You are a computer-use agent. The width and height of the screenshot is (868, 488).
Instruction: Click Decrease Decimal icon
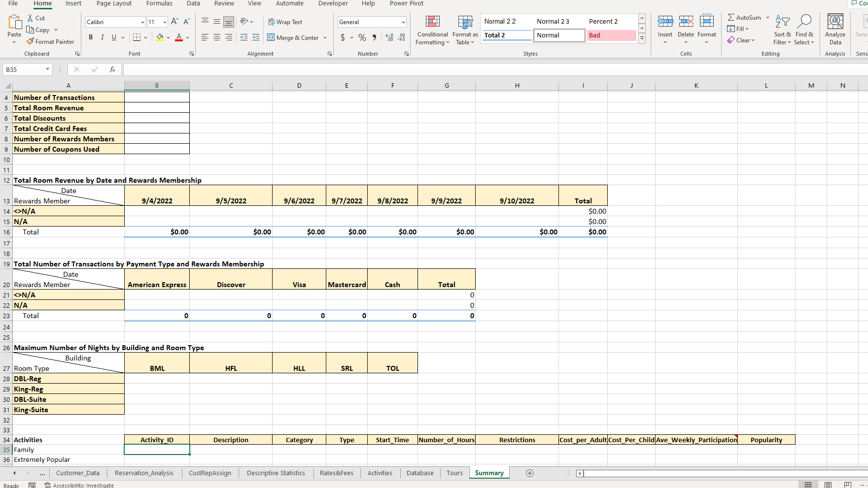pyautogui.click(x=402, y=37)
